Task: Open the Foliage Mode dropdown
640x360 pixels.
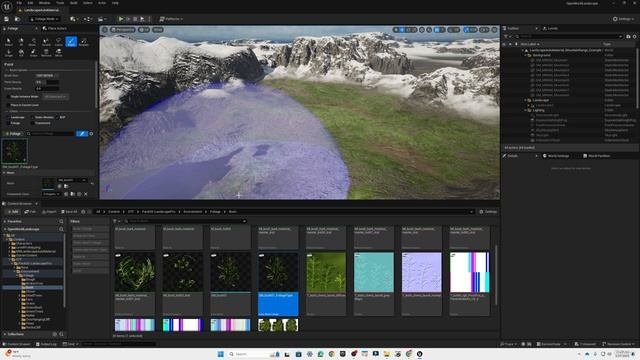Action: (44, 19)
